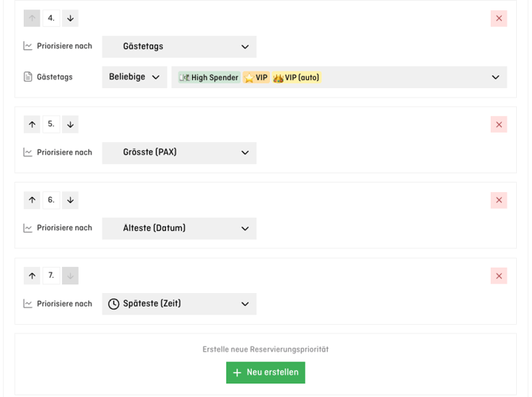Open the Späteste (Zeit) dropdown
The image size is (532, 397).
tap(179, 304)
